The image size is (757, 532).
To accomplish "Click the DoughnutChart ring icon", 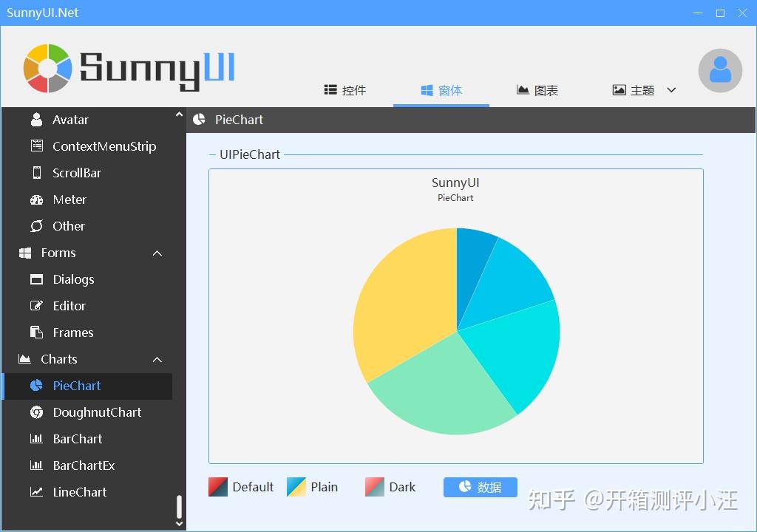I will [37, 412].
